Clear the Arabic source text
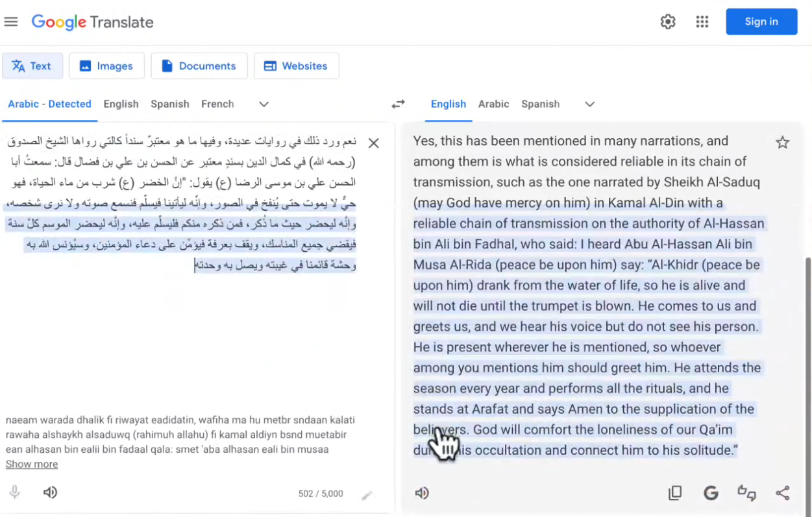The width and height of the screenshot is (812, 517). click(374, 143)
